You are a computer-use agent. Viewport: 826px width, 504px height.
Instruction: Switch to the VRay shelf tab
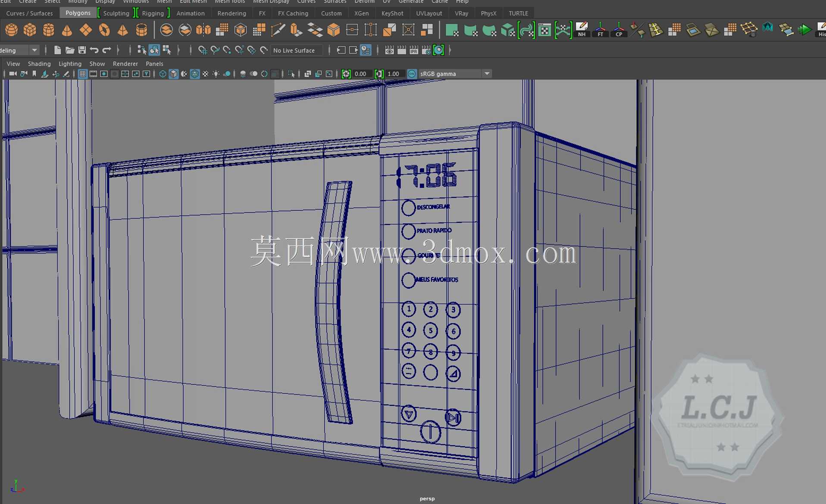click(461, 13)
